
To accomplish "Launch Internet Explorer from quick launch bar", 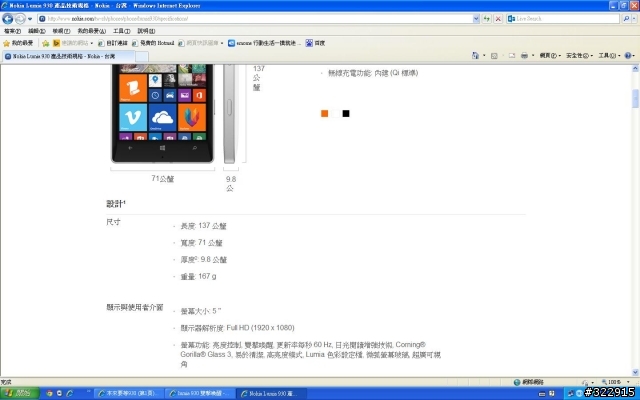I will pyautogui.click(x=69, y=393).
